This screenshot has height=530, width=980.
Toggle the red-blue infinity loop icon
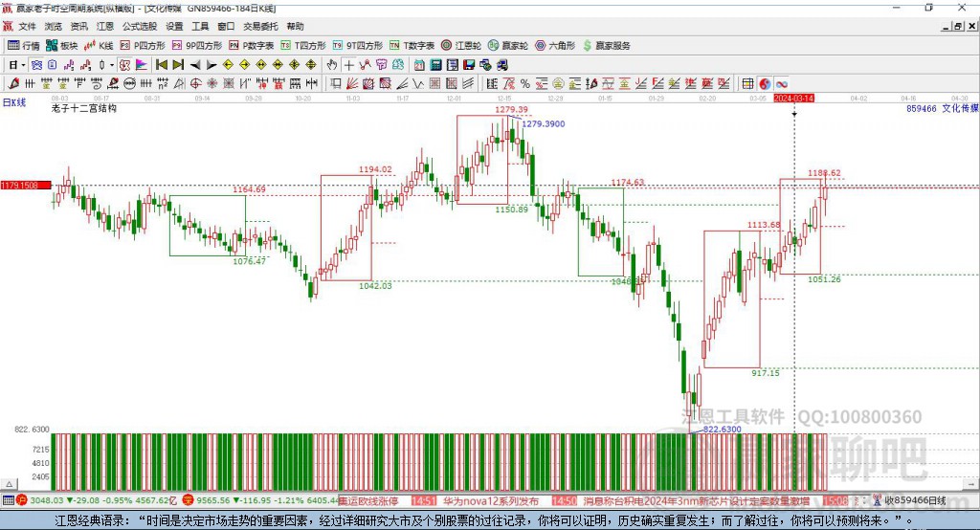(x=781, y=84)
